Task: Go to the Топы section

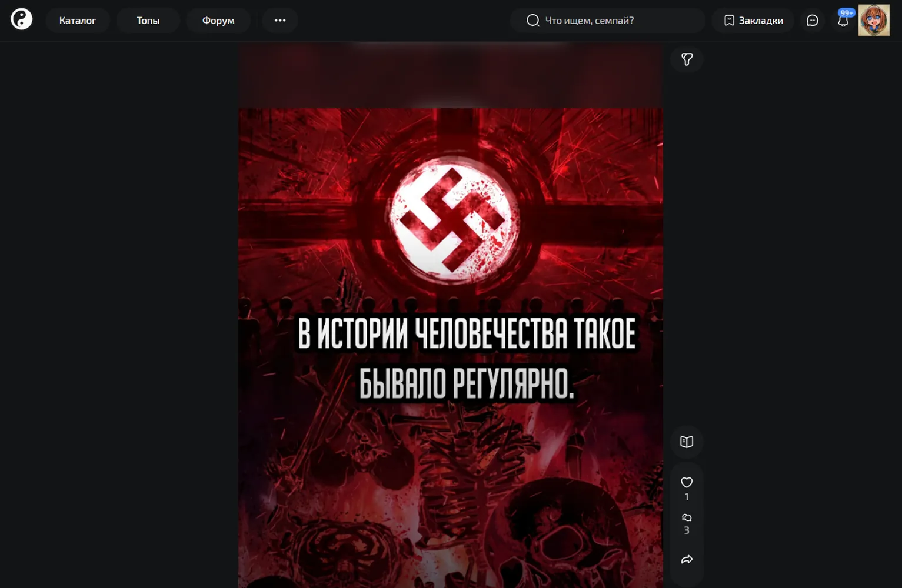Action: point(148,20)
